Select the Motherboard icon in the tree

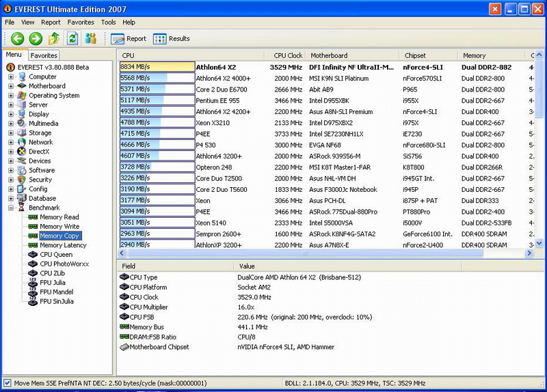pos(22,86)
